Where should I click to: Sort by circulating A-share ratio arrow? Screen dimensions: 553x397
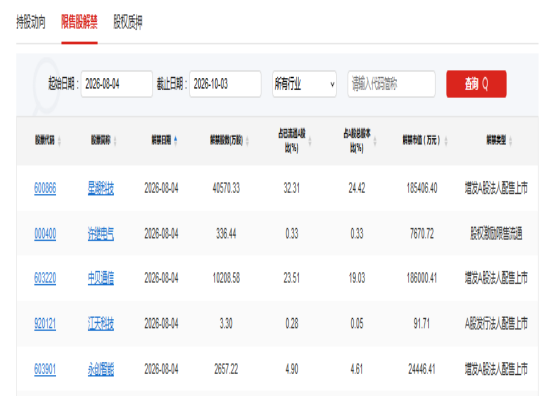[310, 141]
